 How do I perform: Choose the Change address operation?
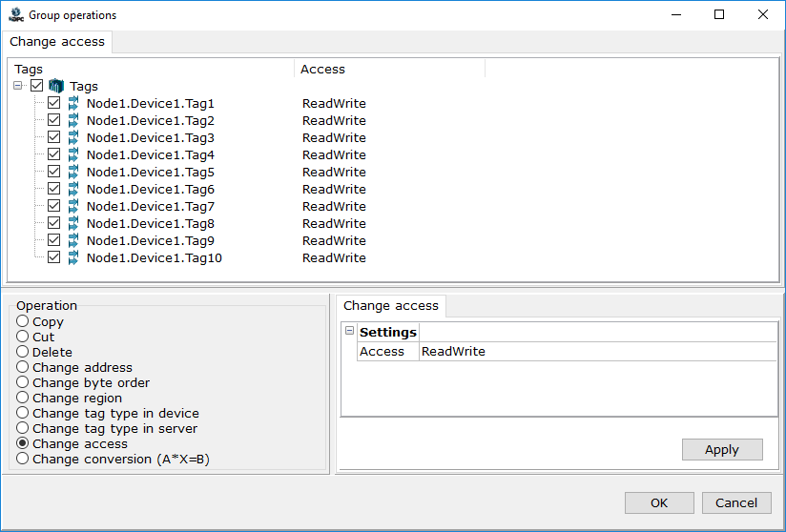tap(22, 367)
